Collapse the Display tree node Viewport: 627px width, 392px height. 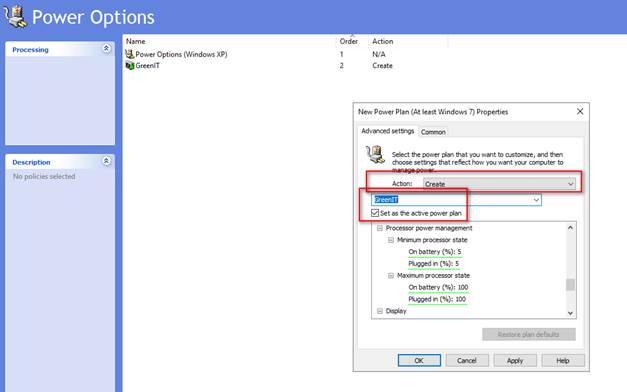[x=380, y=311]
